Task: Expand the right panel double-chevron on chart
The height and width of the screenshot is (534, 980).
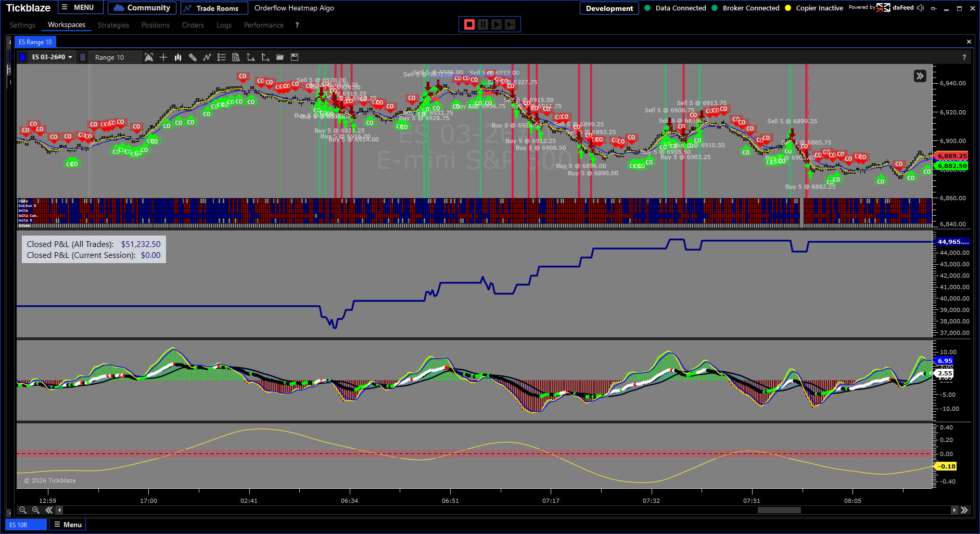Action: pyautogui.click(x=920, y=76)
